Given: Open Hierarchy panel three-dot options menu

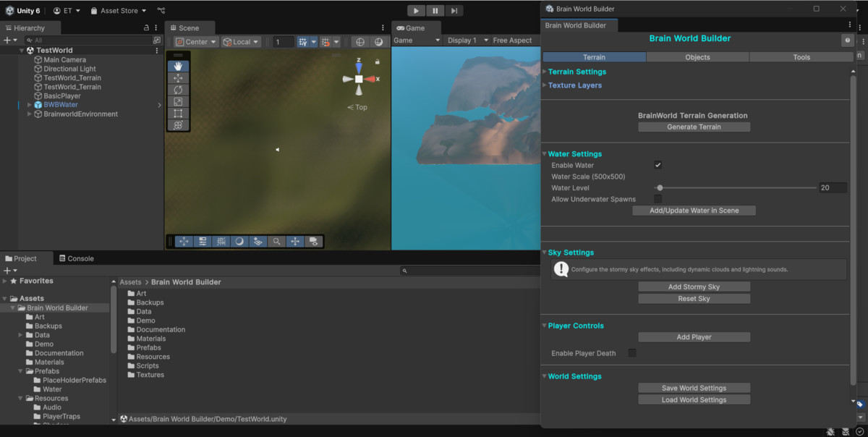Looking at the screenshot, I should tap(156, 27).
